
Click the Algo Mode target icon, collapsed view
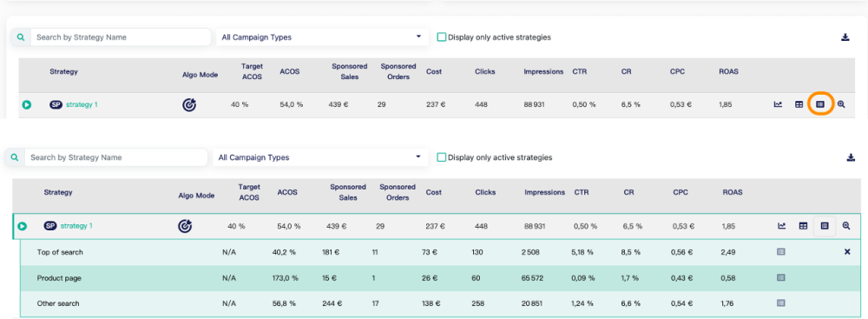point(189,104)
